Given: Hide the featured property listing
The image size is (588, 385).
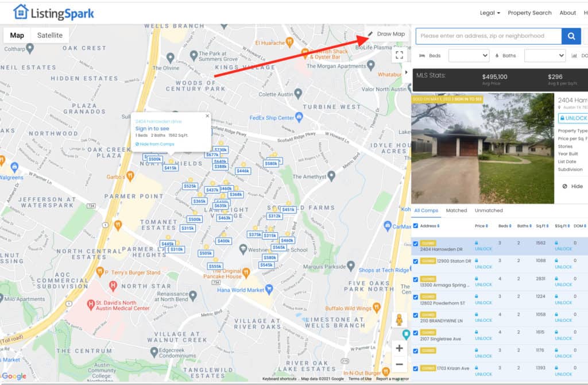Looking at the screenshot, I should (x=572, y=186).
